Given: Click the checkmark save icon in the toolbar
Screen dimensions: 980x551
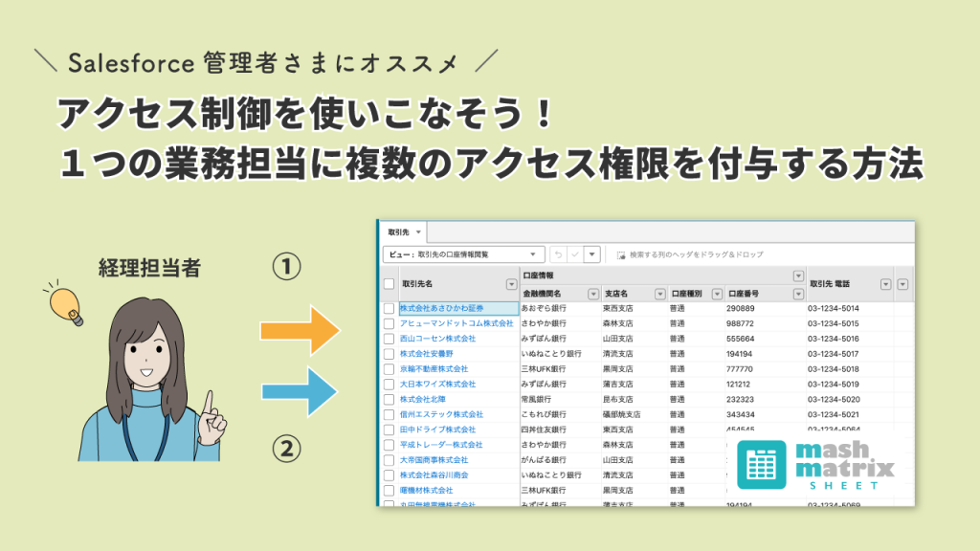Looking at the screenshot, I should click(x=575, y=254).
